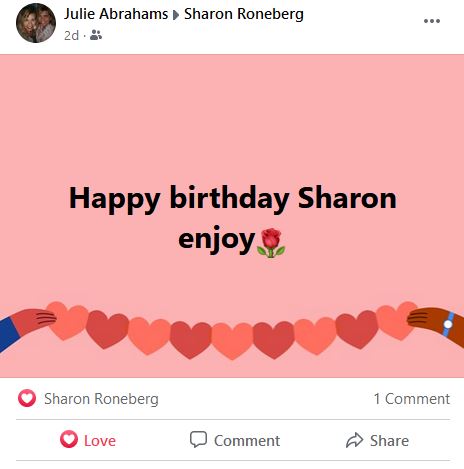464x469 pixels.
Task: Toggle the Love reaction on this post
Action: point(88,440)
